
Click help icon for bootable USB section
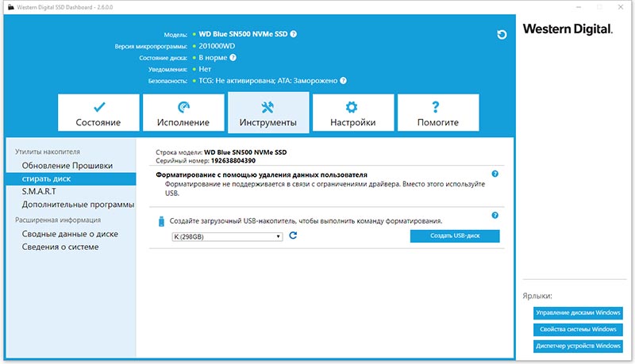[495, 215]
